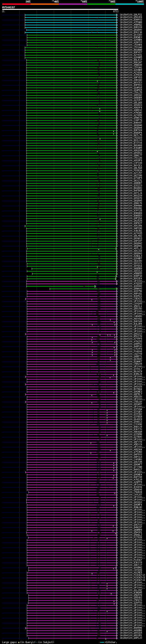Select hit label UniRef100_C5YUA1

pyautogui.click(x=131, y=67)
